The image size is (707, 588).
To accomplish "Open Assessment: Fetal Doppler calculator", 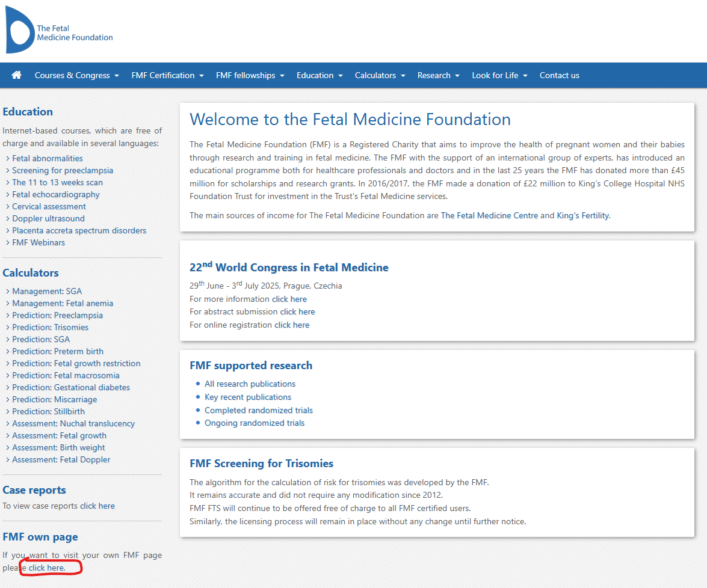I will tap(61, 459).
